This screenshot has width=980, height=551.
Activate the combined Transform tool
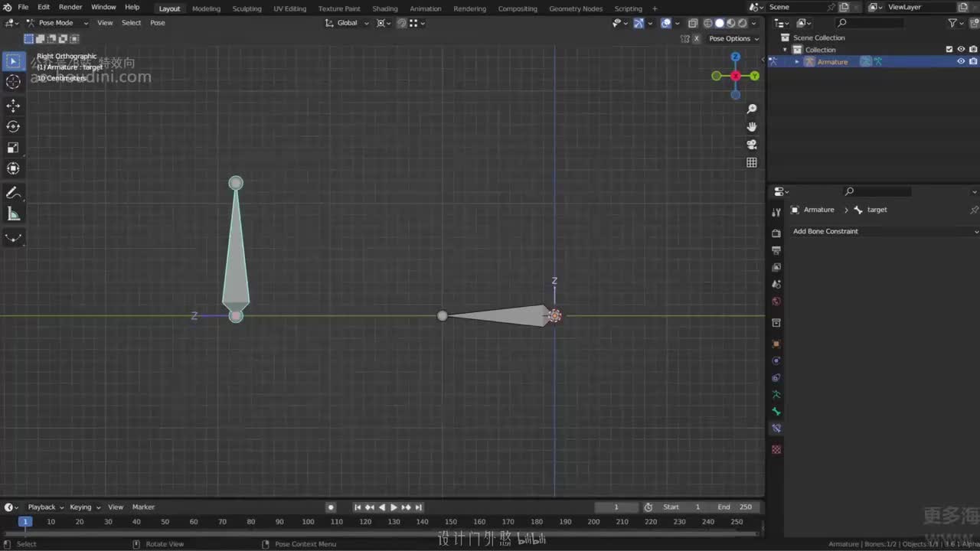(x=13, y=168)
